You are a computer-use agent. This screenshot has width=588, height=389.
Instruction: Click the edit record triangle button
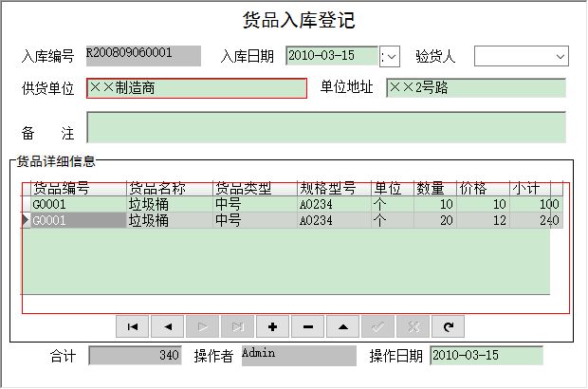point(342,326)
